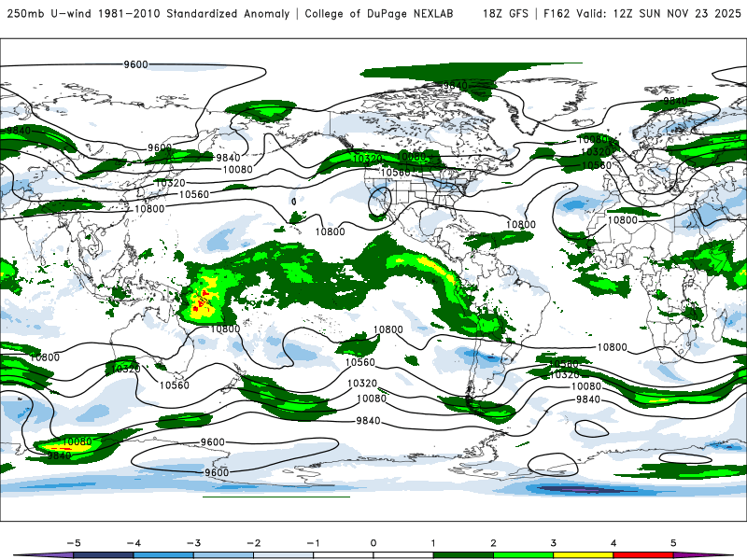Click the '−2' colorbar tick label
747x560 pixels.
(x=253, y=543)
